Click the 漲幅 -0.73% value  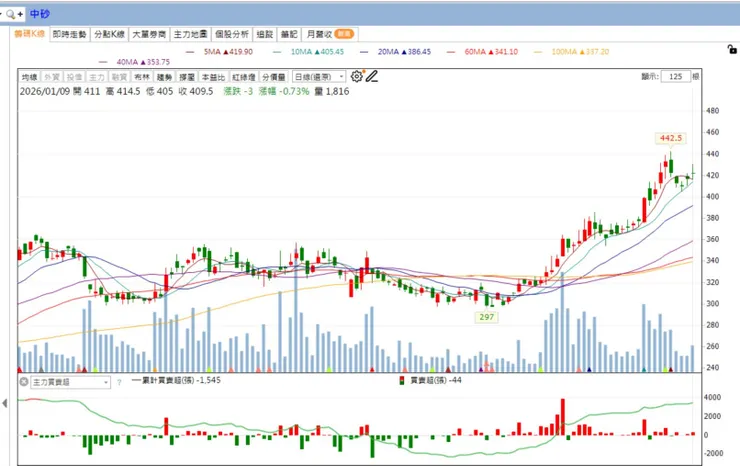coord(284,91)
